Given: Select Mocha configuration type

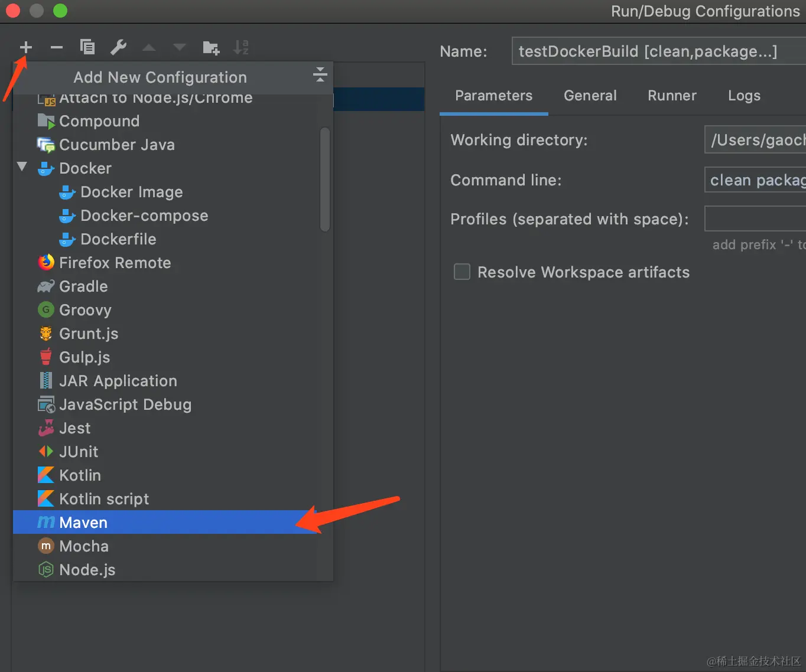Looking at the screenshot, I should coord(173,546).
